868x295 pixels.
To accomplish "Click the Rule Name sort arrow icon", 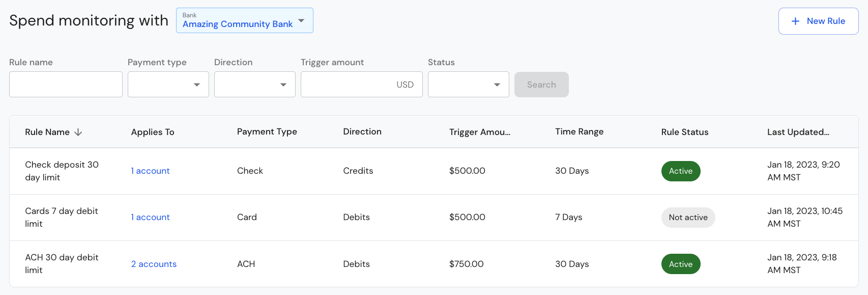I will click(78, 132).
